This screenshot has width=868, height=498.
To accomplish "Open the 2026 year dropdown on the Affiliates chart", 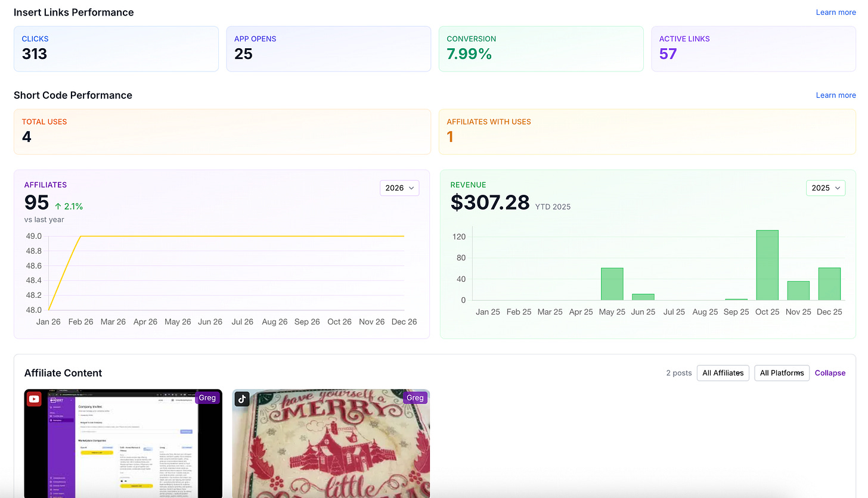I will [x=399, y=188].
